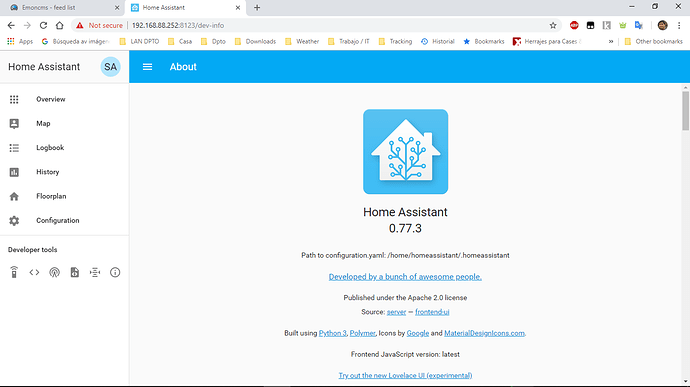Open the LAN DPTO bookmarks folder
690x387 pixels.
click(x=139, y=41)
